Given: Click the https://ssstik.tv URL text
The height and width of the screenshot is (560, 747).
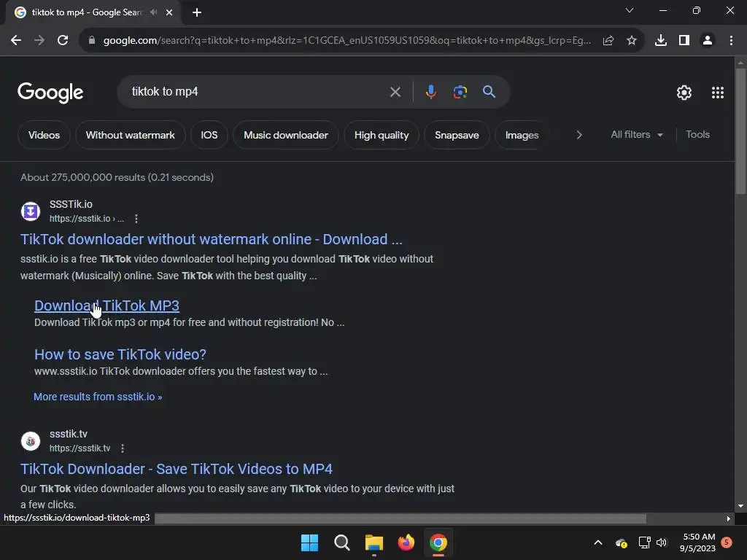Looking at the screenshot, I should 80,448.
